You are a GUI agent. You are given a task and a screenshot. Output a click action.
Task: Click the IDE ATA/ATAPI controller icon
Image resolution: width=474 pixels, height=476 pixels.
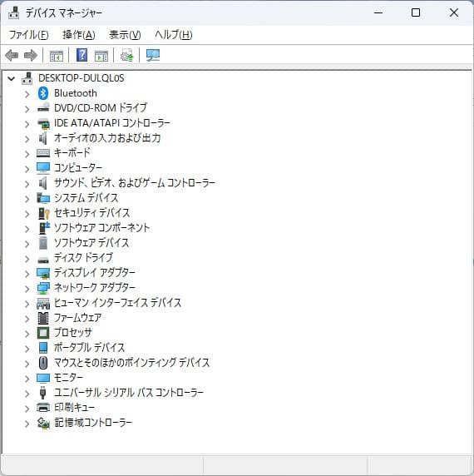click(43, 123)
